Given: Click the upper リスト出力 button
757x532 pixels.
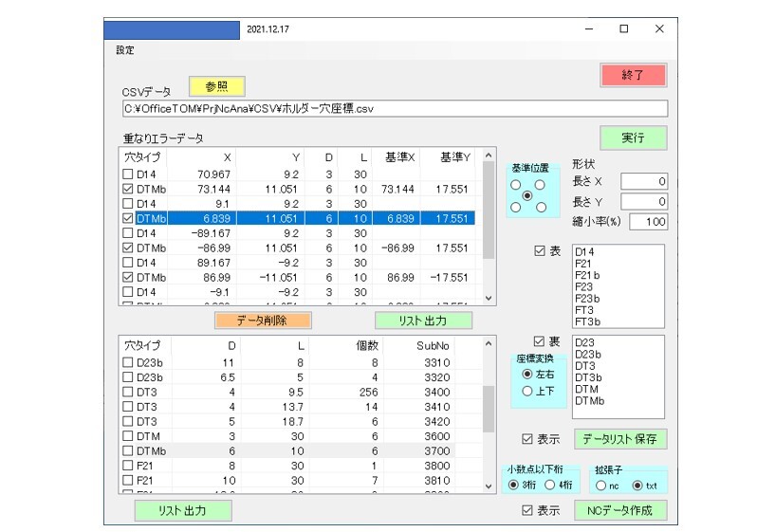Looking at the screenshot, I should 422,321.
